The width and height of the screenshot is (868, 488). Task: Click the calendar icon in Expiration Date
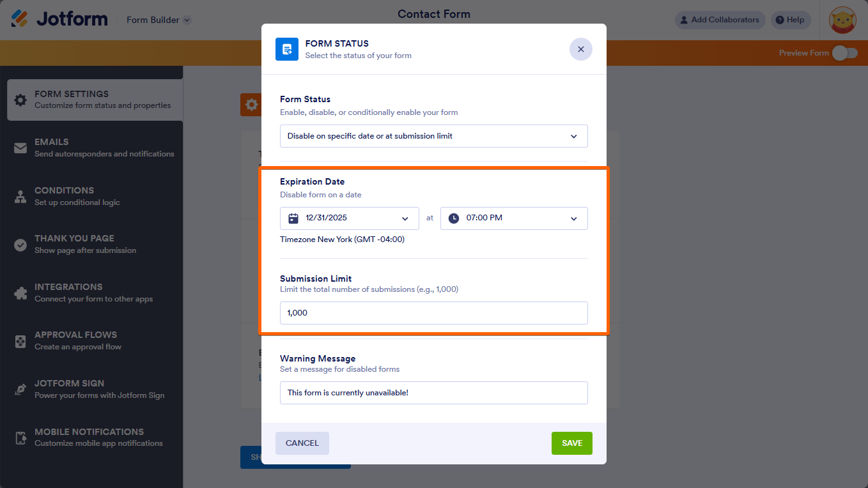293,218
